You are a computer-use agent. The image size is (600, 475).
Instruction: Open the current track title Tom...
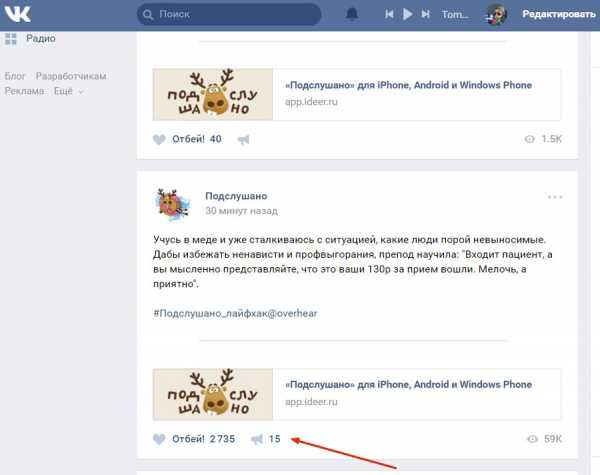pyautogui.click(x=455, y=15)
